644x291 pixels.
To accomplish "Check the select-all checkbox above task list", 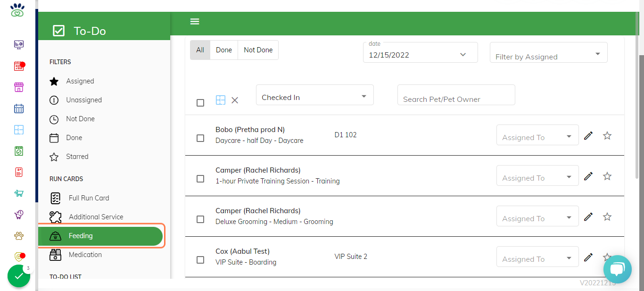I will pyautogui.click(x=200, y=103).
